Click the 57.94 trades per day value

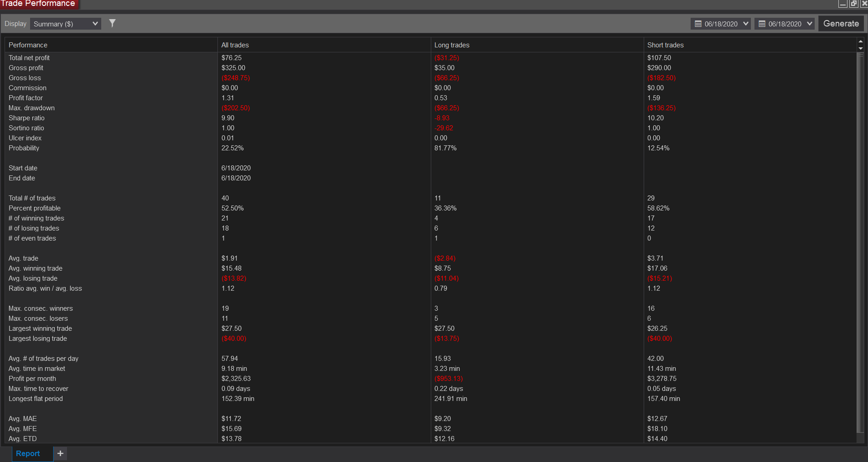point(230,359)
